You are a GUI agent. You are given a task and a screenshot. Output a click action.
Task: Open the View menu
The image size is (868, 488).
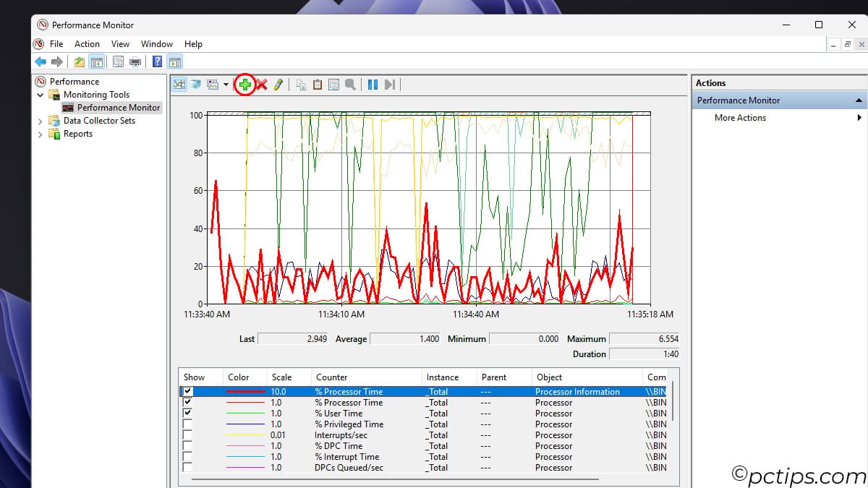click(x=120, y=43)
